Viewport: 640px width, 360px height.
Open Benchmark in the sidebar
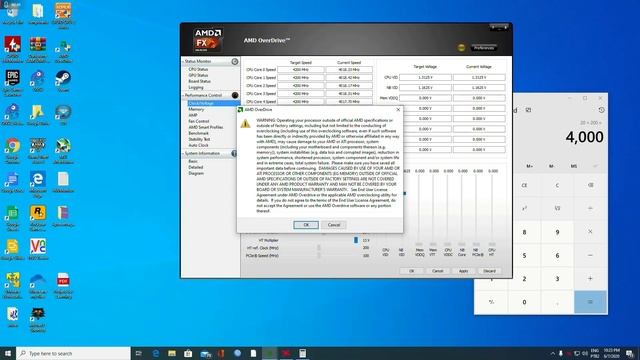coord(199,133)
